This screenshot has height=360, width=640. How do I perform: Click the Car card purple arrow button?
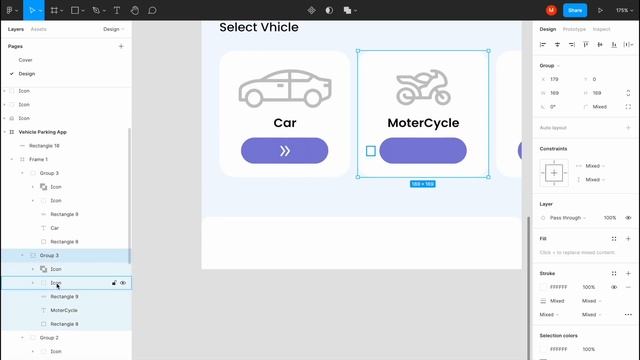pyautogui.click(x=284, y=151)
